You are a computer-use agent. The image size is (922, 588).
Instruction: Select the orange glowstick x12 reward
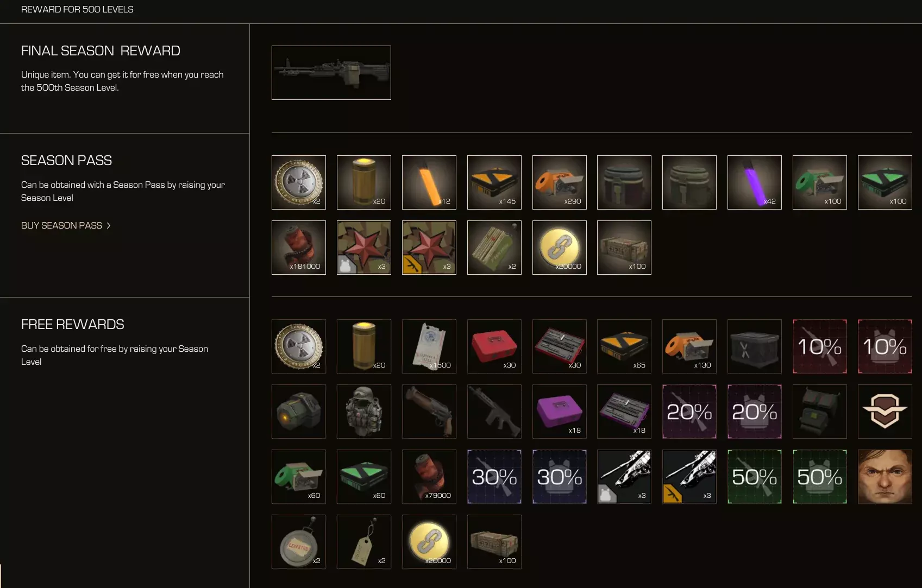pos(429,182)
